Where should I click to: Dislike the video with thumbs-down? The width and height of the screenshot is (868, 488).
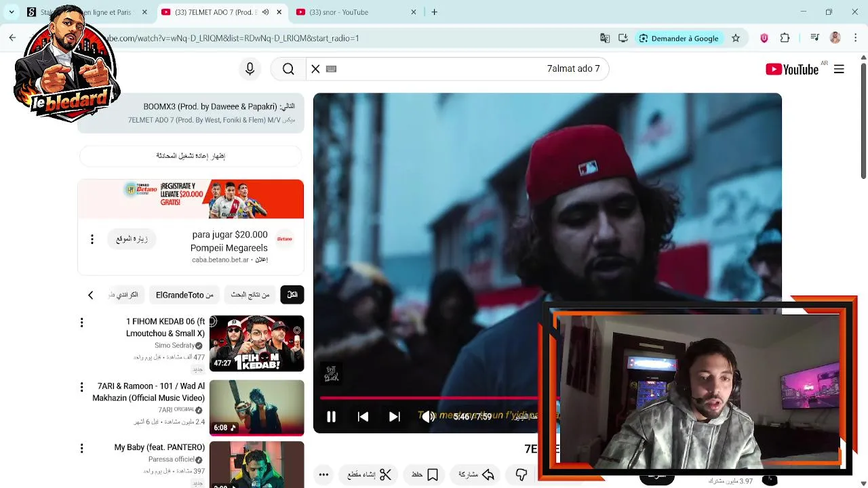[521, 474]
